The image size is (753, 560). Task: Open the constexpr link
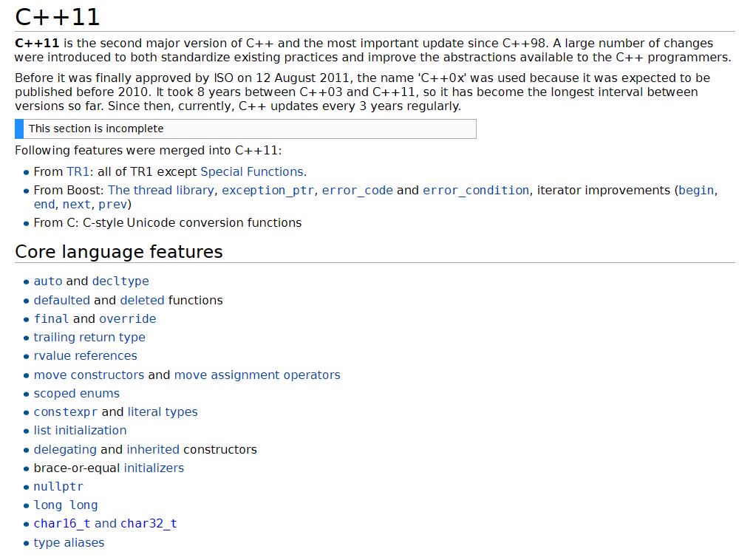(x=66, y=412)
